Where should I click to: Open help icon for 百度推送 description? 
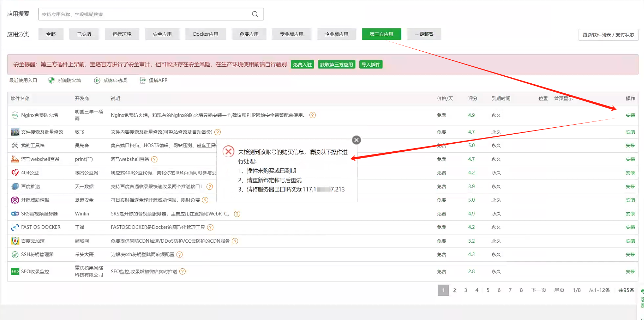[x=209, y=186]
